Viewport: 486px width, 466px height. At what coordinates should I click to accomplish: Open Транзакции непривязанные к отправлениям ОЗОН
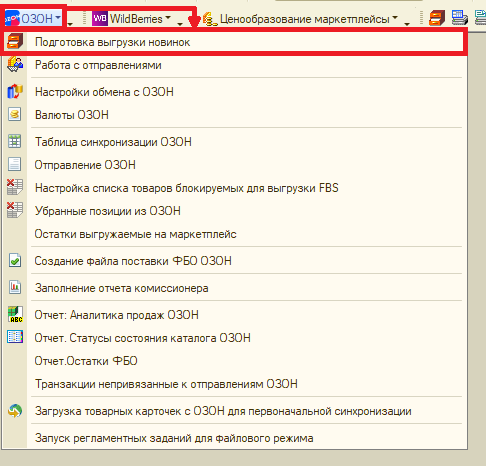click(x=166, y=384)
